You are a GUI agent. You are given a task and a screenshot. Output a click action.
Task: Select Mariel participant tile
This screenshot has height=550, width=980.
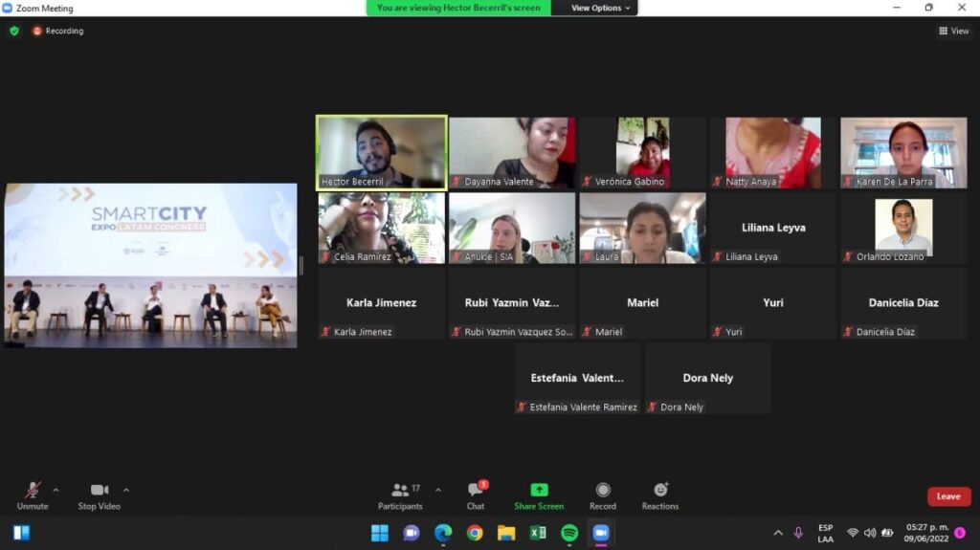click(x=642, y=303)
